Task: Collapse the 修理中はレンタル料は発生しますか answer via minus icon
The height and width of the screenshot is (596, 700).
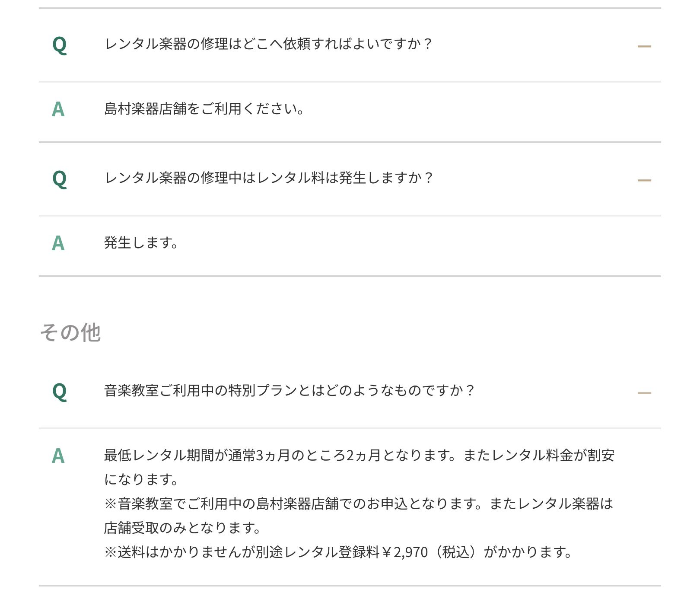Action: 644,180
